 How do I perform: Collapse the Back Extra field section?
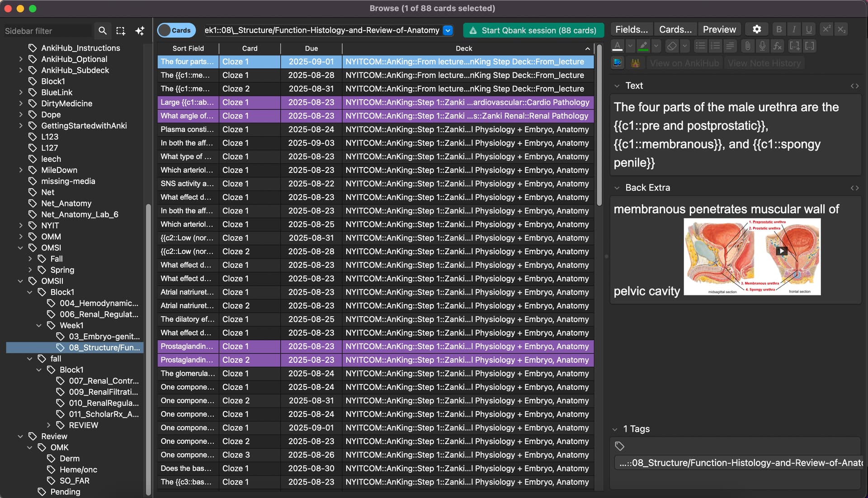coord(617,188)
